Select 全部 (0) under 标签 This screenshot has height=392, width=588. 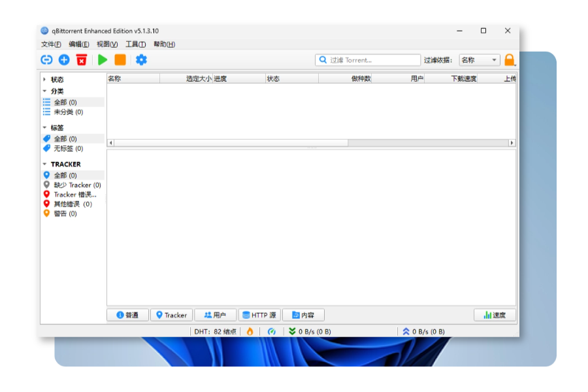point(73,139)
